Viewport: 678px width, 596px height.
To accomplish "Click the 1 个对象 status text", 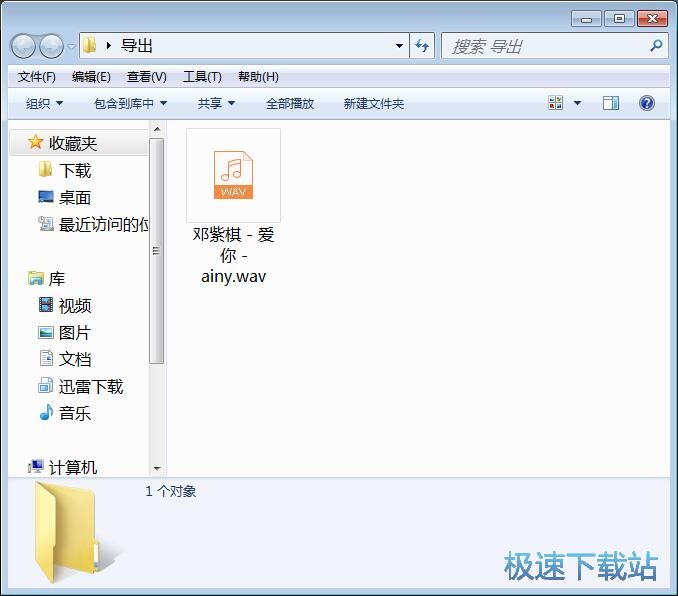I will pos(170,491).
